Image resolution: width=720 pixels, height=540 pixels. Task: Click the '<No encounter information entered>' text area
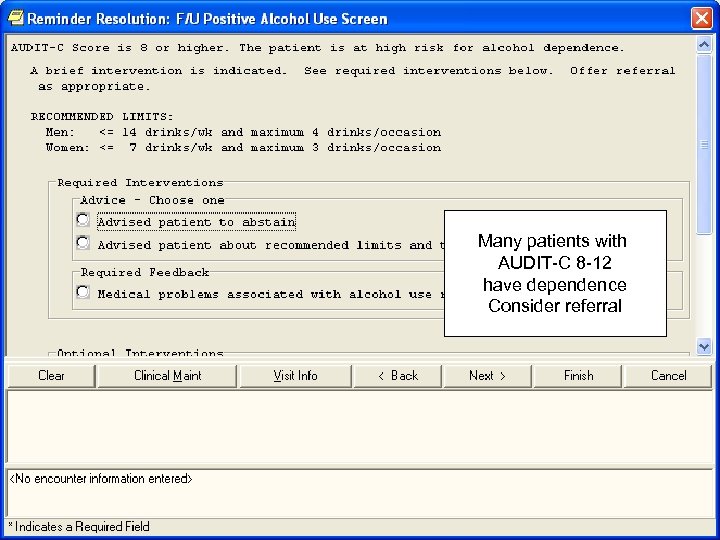coord(359,493)
